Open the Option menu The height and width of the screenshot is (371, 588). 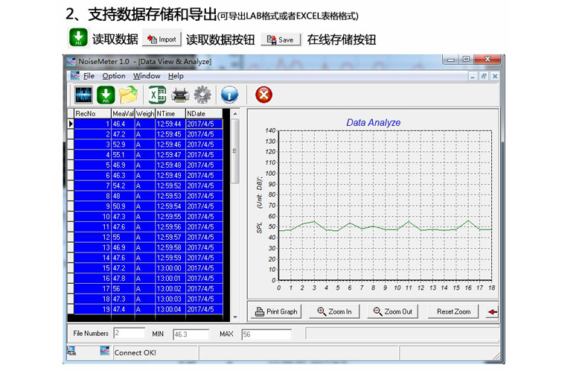pyautogui.click(x=114, y=76)
